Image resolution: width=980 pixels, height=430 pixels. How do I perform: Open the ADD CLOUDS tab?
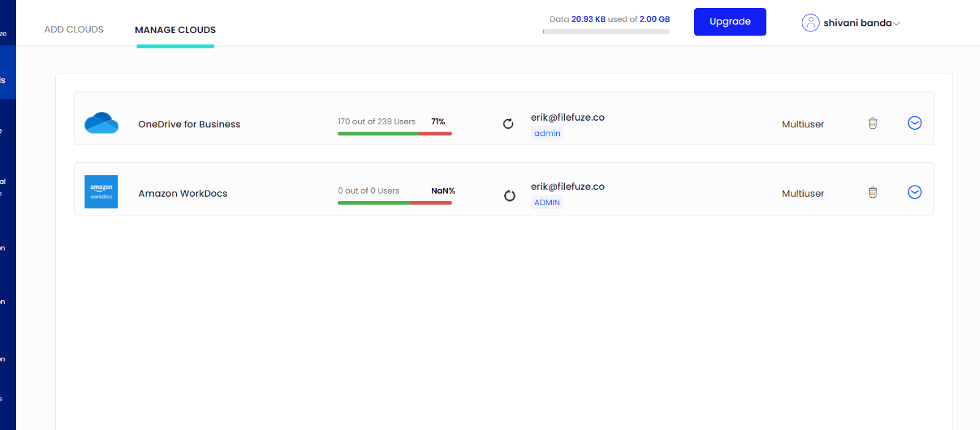73,29
